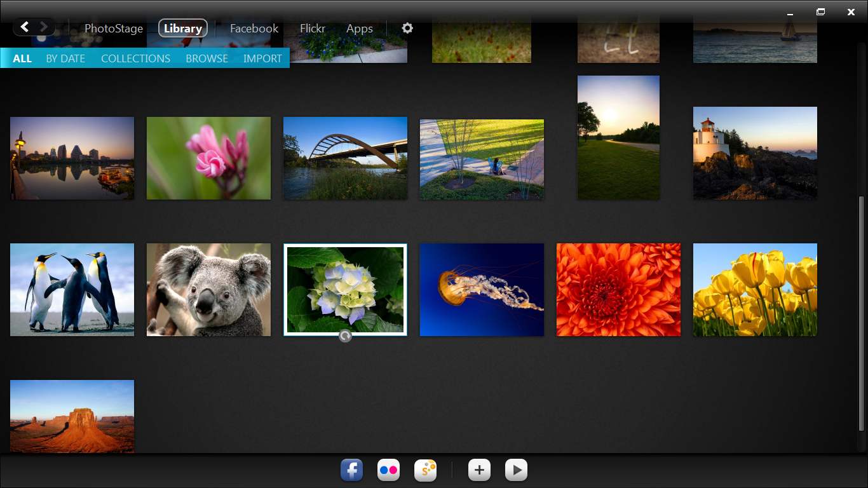Select the jellyfish photo thumbnail
The width and height of the screenshot is (868, 488).
pos(482,290)
